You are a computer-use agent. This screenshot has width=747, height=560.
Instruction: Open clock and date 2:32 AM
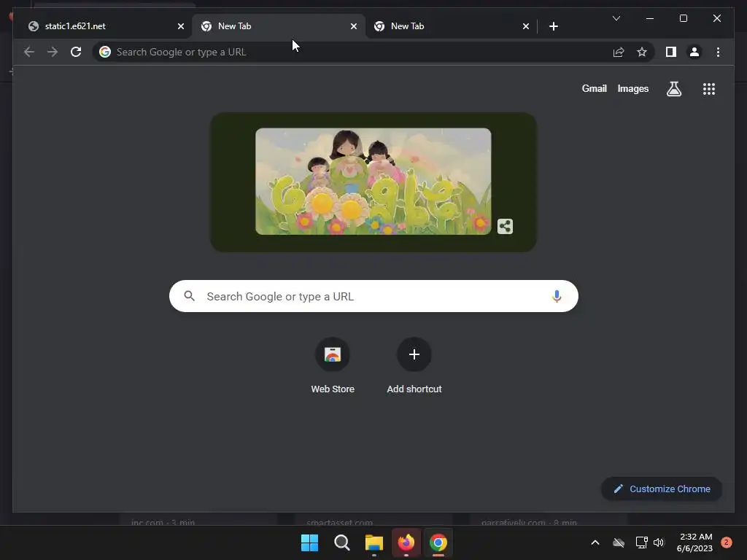click(x=695, y=542)
